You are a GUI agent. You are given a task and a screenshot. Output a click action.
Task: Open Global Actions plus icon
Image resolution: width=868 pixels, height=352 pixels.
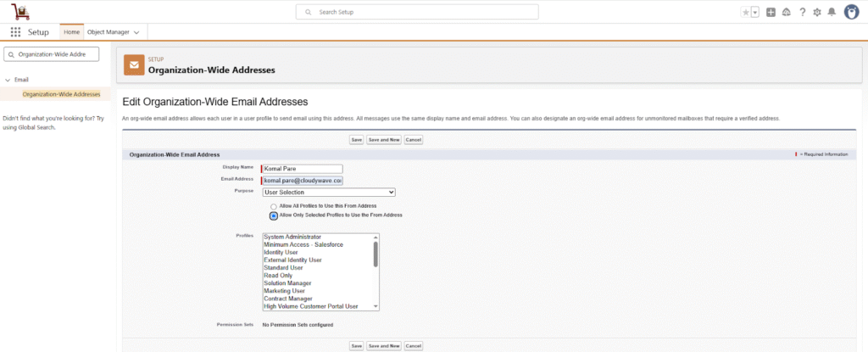pos(770,12)
